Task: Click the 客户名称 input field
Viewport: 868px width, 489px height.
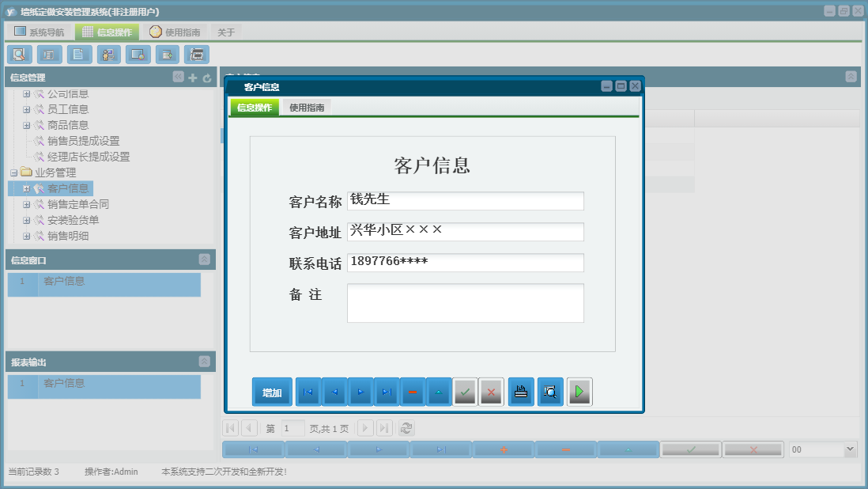Action: click(x=466, y=200)
